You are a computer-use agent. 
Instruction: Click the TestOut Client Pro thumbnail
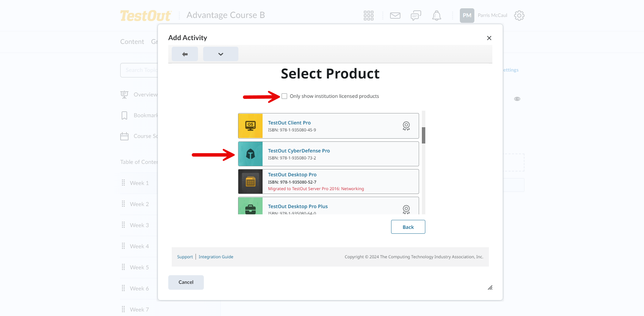coord(250,126)
